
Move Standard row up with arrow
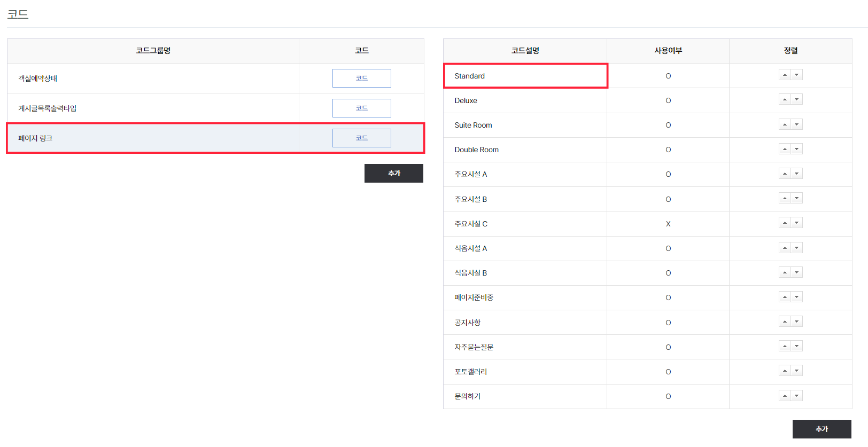(785, 75)
